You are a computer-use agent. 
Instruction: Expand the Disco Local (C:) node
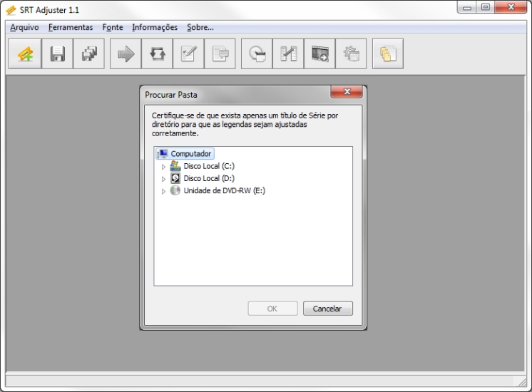pyautogui.click(x=163, y=167)
